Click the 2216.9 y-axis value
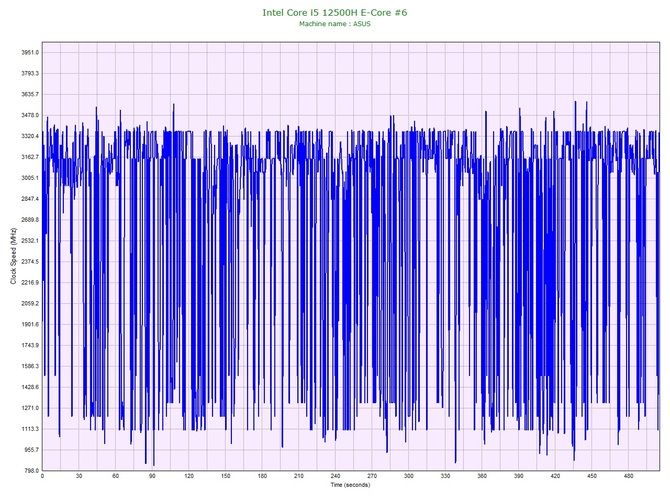The height and width of the screenshot is (502, 670). [30, 283]
